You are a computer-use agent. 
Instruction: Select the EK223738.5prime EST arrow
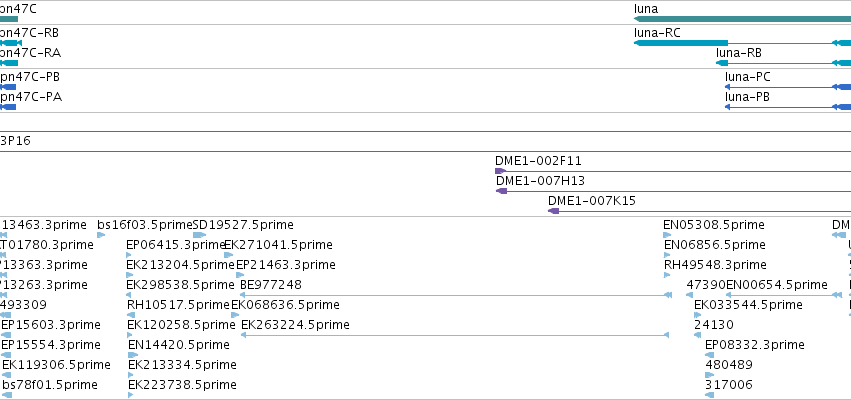click(131, 395)
